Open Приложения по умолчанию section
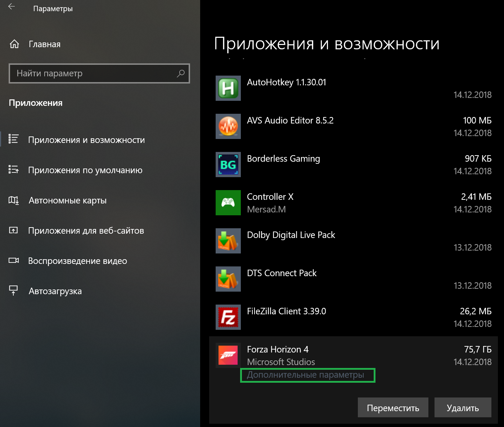504x427 pixels. click(85, 170)
